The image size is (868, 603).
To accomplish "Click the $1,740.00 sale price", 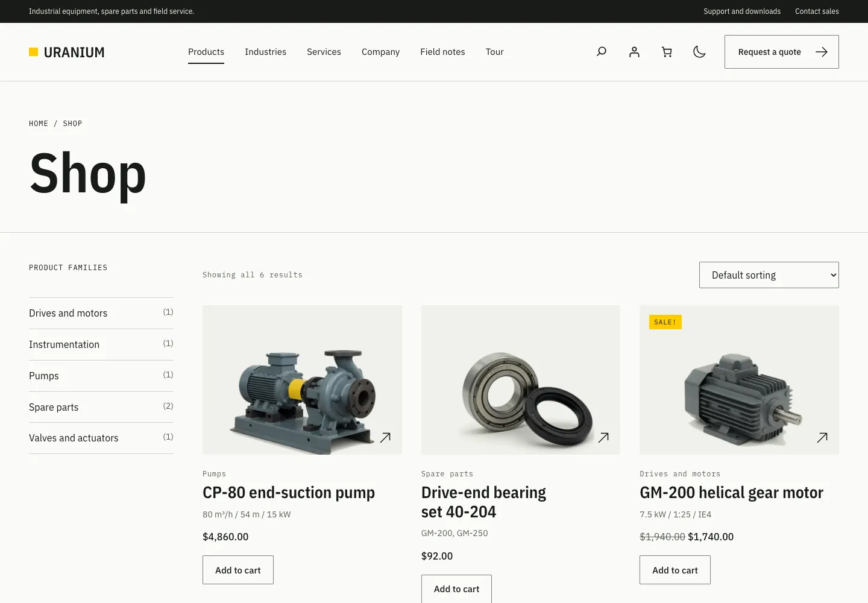I will 711,537.
